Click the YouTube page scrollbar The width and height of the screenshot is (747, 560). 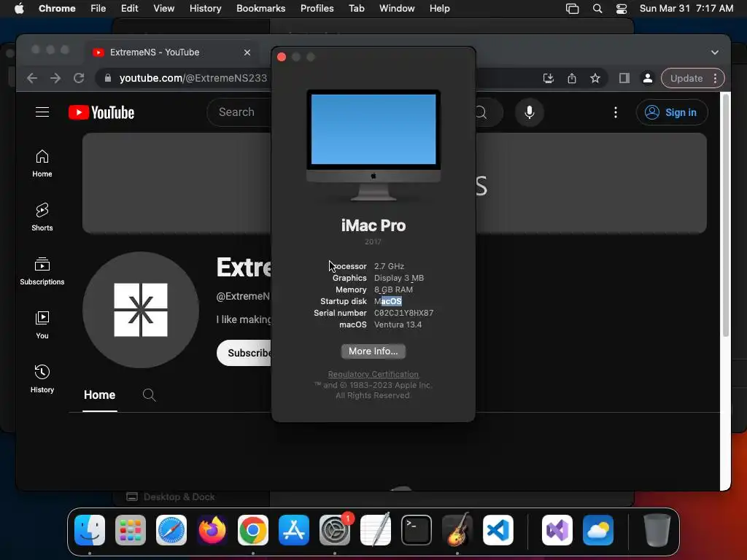coord(726,215)
